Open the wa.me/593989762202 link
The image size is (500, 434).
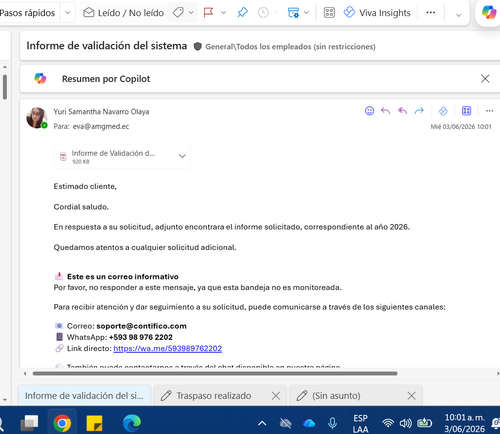pyautogui.click(x=168, y=348)
